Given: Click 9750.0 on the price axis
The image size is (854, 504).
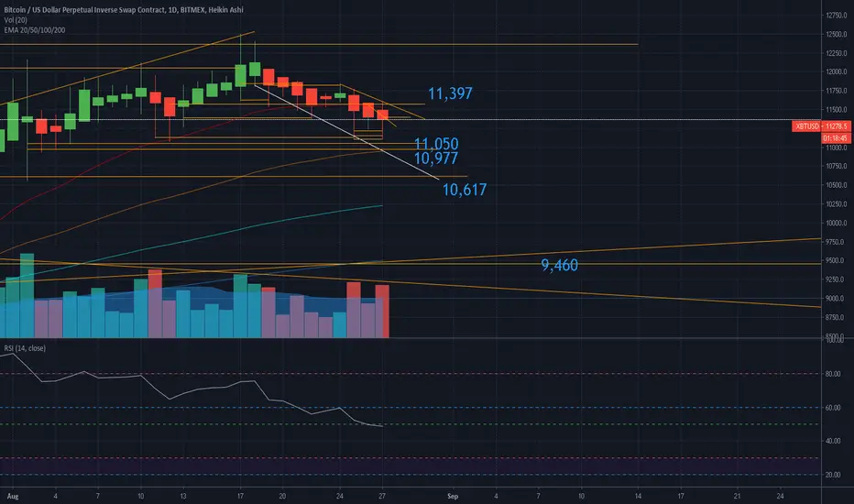Looking at the screenshot, I should (x=836, y=242).
